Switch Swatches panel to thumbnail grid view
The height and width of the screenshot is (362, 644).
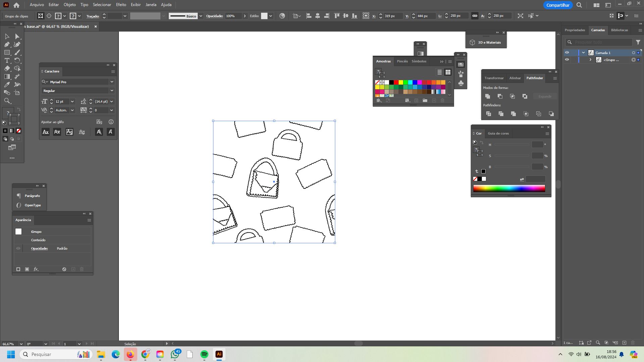[448, 72]
